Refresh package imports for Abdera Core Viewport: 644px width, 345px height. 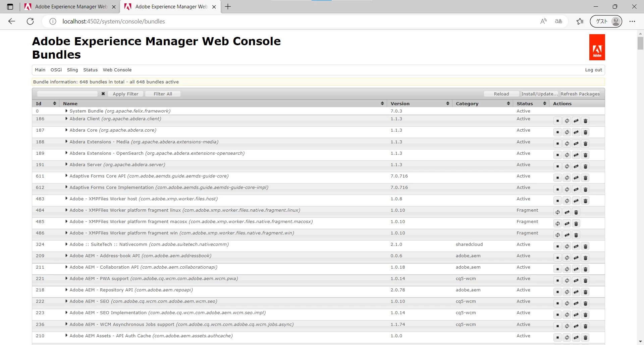567,132
